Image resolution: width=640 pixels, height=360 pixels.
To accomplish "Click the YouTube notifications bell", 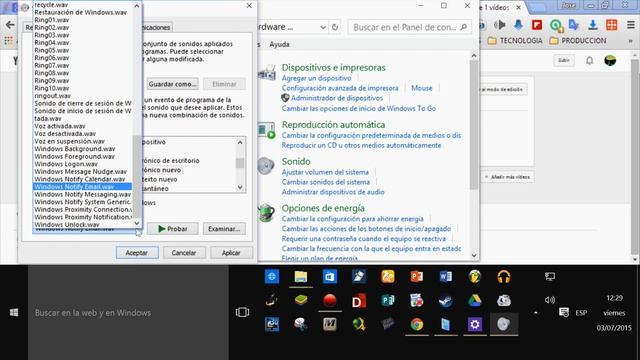I will click(589, 61).
